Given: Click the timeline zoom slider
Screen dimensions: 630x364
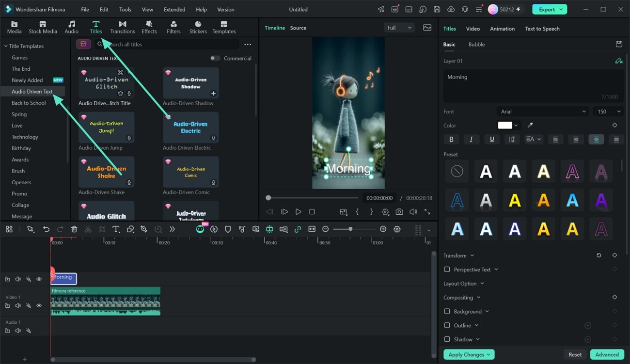Looking at the screenshot, I should point(354,229).
